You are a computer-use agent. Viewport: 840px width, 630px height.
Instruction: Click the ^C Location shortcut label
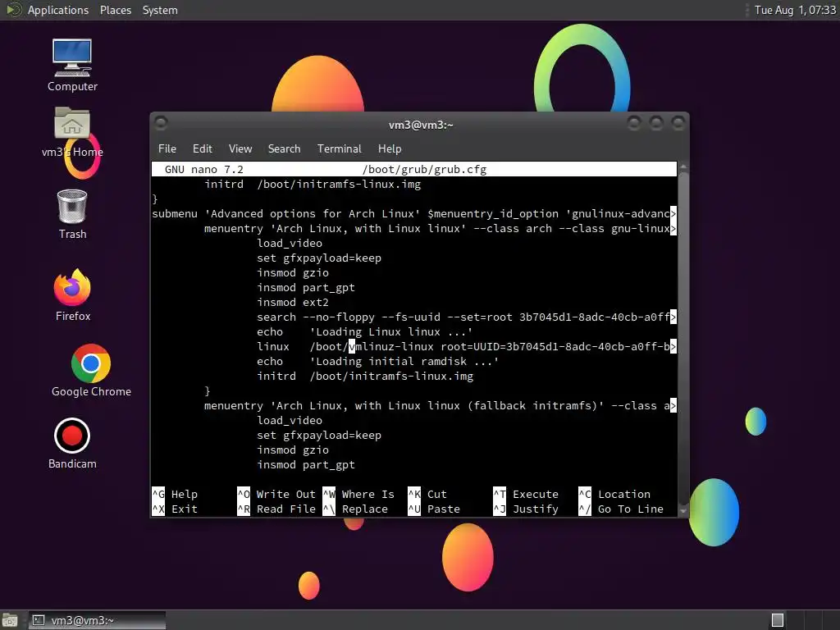(614, 494)
